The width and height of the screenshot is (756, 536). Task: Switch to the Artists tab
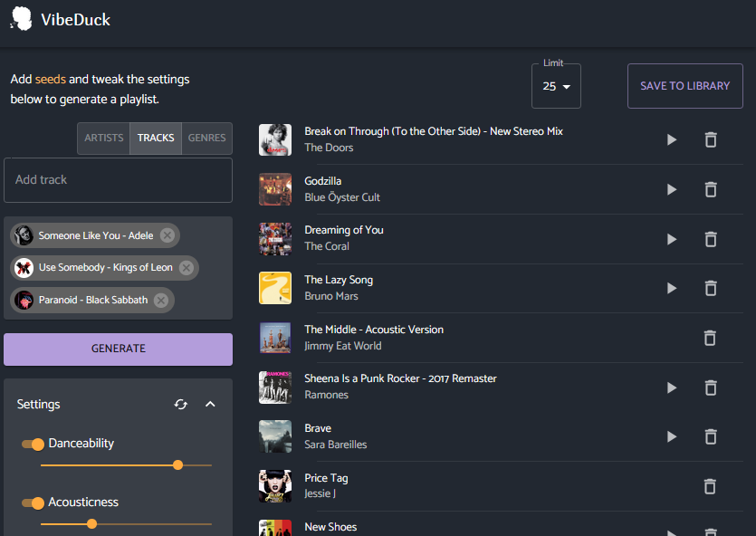103,139
